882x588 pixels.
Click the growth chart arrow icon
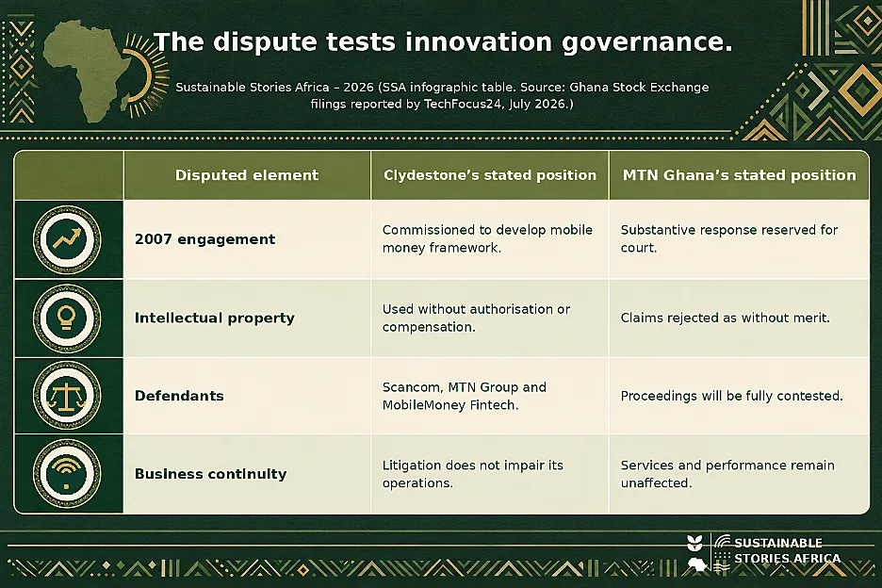67,239
